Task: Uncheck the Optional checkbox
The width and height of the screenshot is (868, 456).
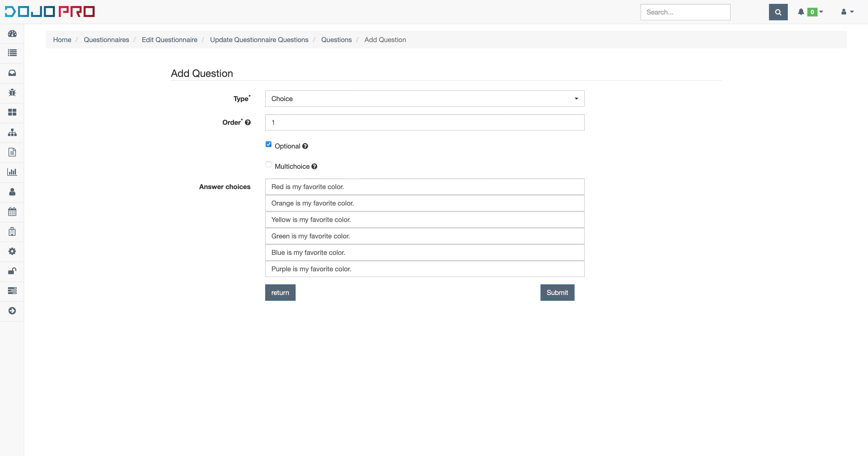Action: (x=269, y=144)
